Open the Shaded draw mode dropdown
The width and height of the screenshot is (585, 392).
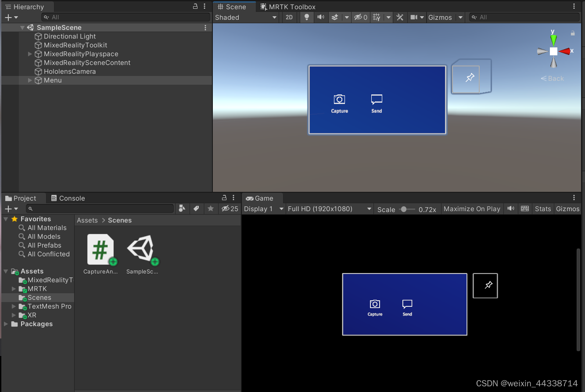pyautogui.click(x=246, y=17)
